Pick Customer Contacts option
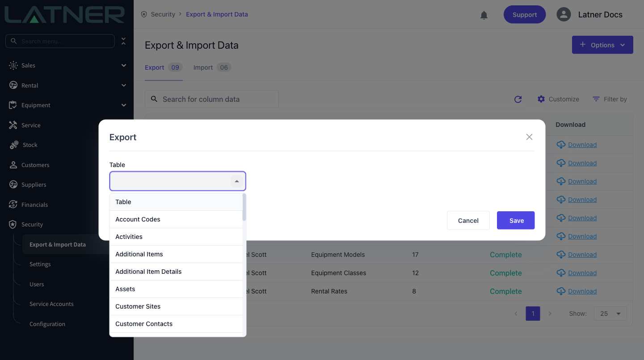This screenshot has height=360, width=644. (x=176, y=324)
